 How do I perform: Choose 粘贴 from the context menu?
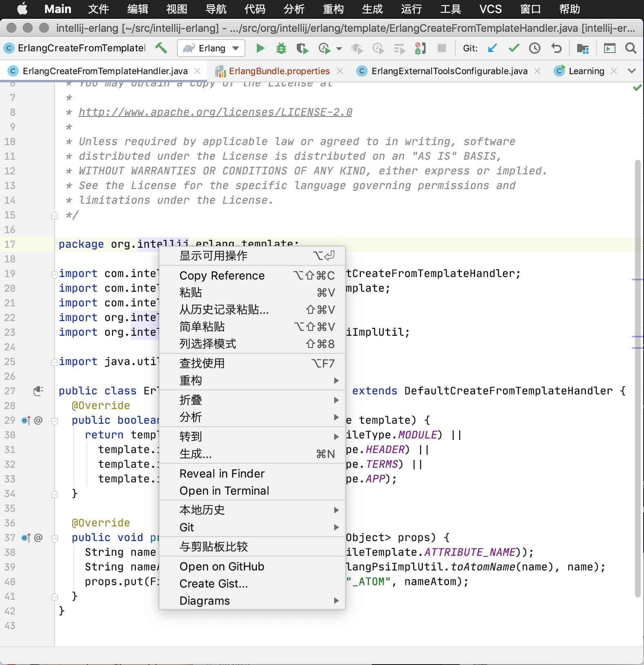(252, 293)
